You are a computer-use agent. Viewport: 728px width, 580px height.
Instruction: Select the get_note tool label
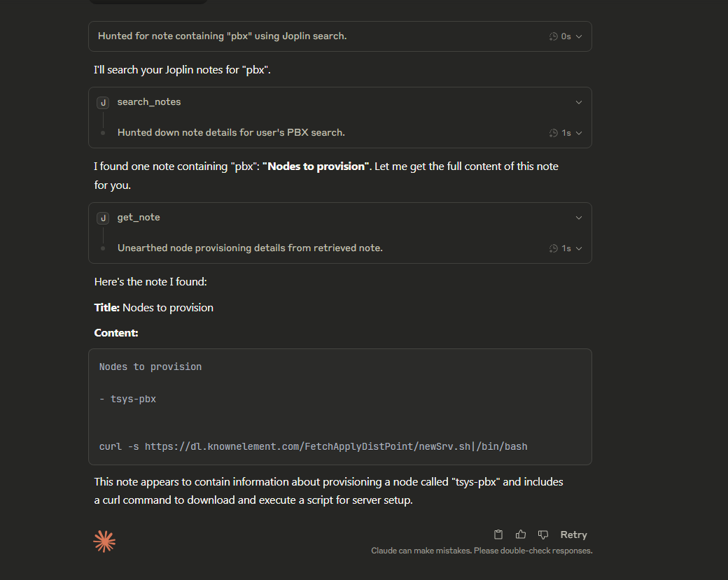[x=139, y=218]
